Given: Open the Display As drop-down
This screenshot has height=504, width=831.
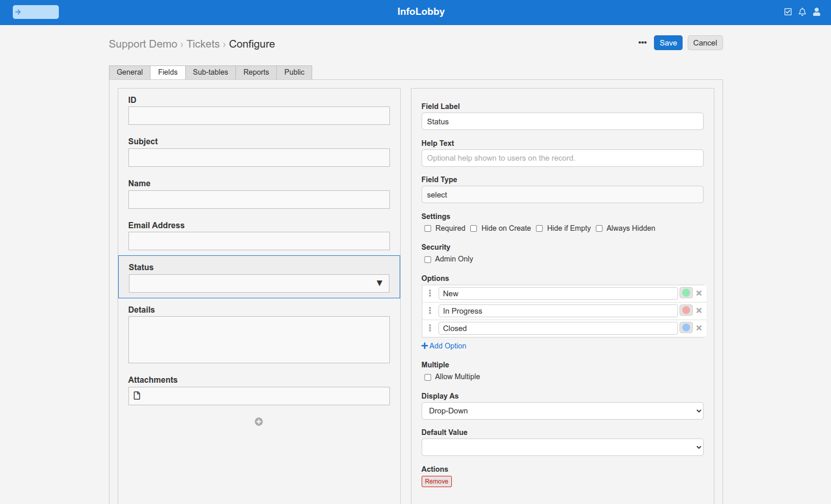Looking at the screenshot, I should pos(562,411).
